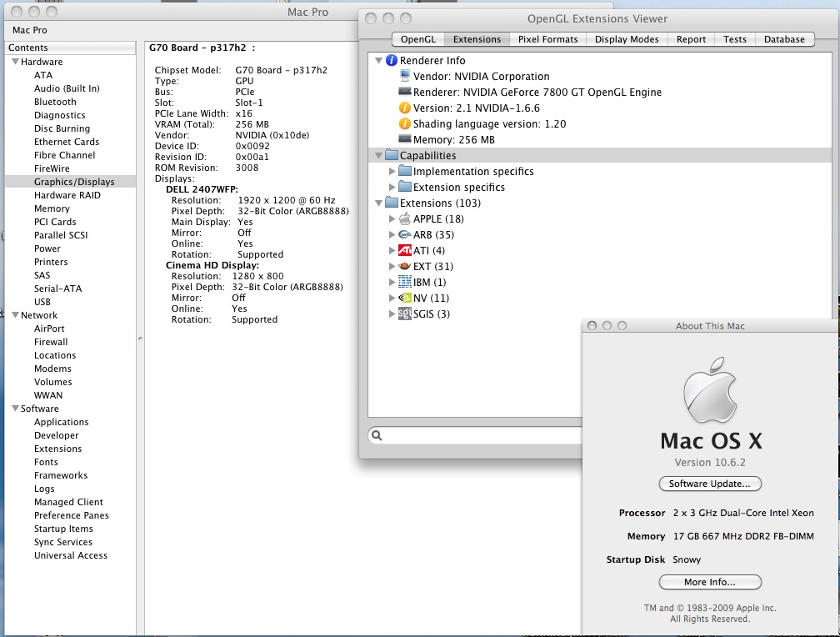Click the NVIDIA eye icon beside NV (11)

(405, 298)
